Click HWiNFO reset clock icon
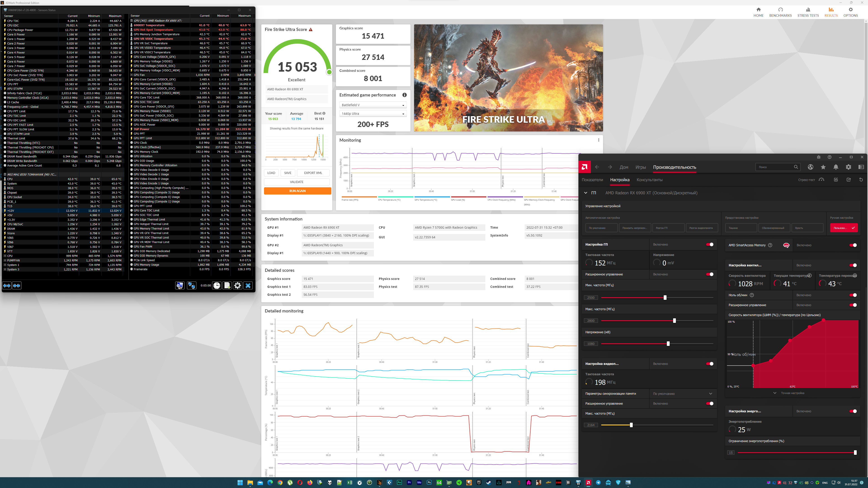 tap(217, 286)
